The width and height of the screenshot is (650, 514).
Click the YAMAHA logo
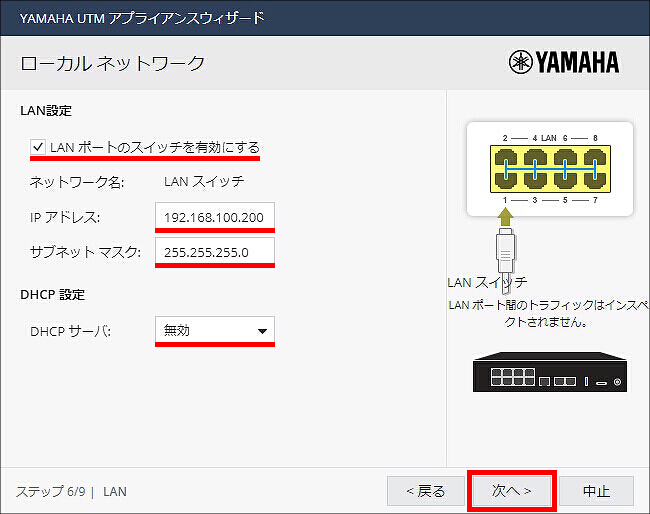(x=564, y=62)
